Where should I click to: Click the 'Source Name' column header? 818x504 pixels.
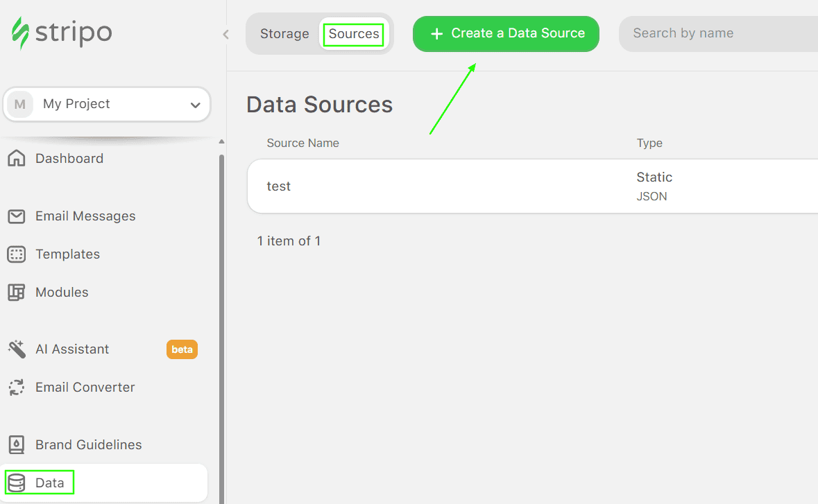303,143
